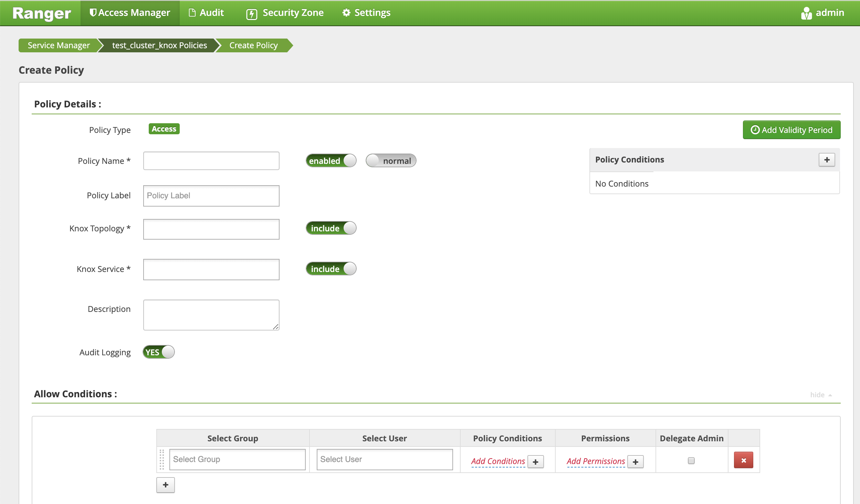Toggle the policy enabled switch
The image size is (860, 504).
pyautogui.click(x=331, y=161)
